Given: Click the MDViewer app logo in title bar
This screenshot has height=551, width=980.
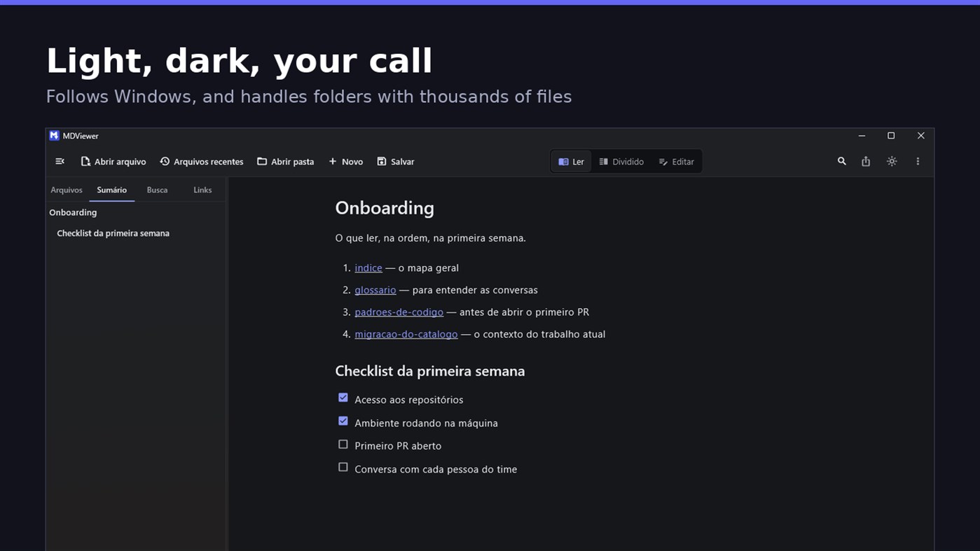Looking at the screenshot, I should click(x=54, y=136).
